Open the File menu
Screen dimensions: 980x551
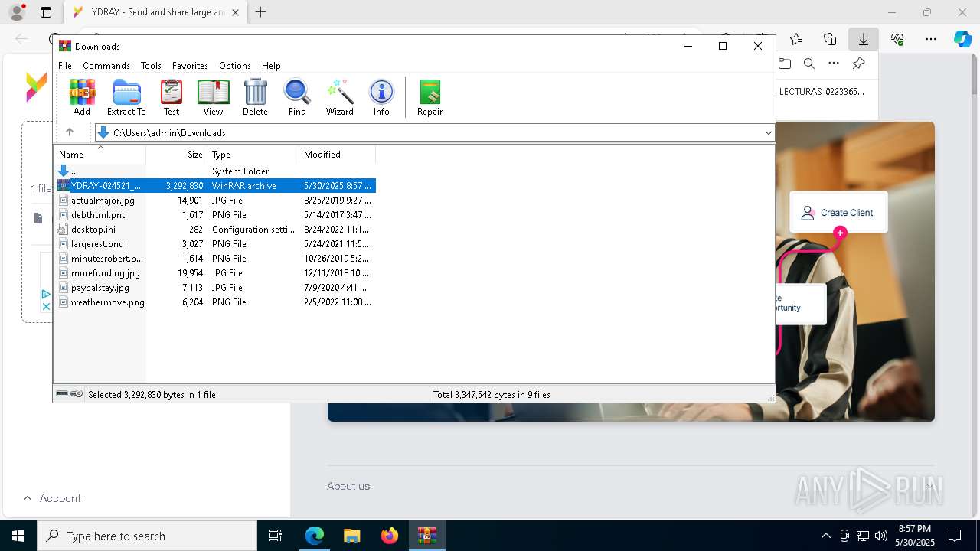tap(65, 66)
